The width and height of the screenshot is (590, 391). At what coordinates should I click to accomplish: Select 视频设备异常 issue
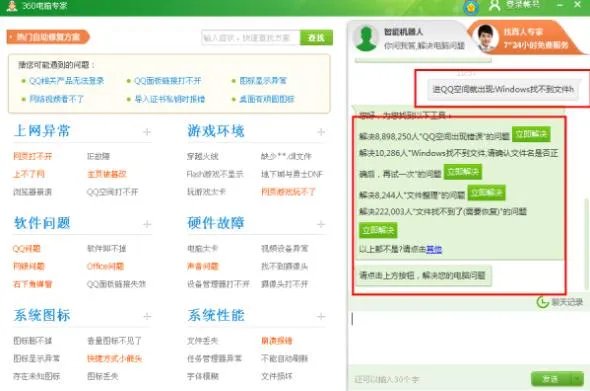click(284, 248)
